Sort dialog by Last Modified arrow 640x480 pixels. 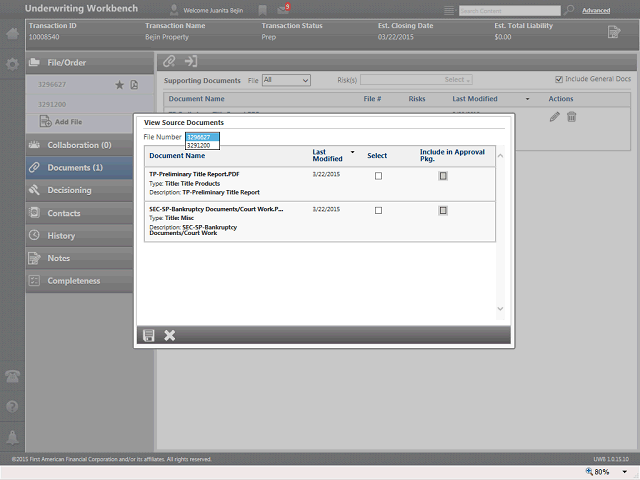point(353,152)
